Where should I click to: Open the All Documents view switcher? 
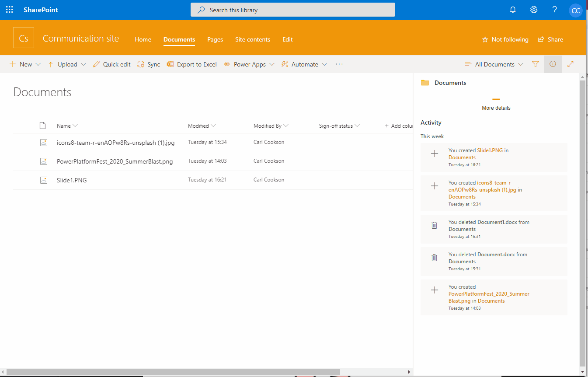(494, 64)
